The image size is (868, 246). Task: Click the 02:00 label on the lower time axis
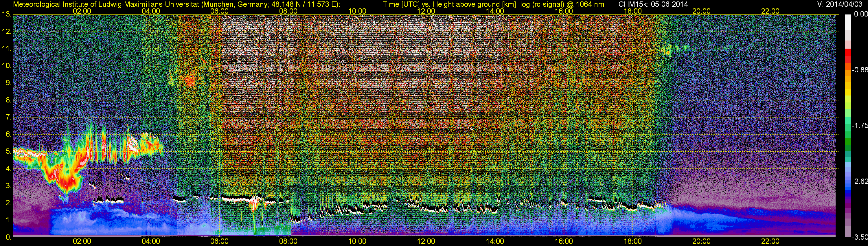(82, 241)
